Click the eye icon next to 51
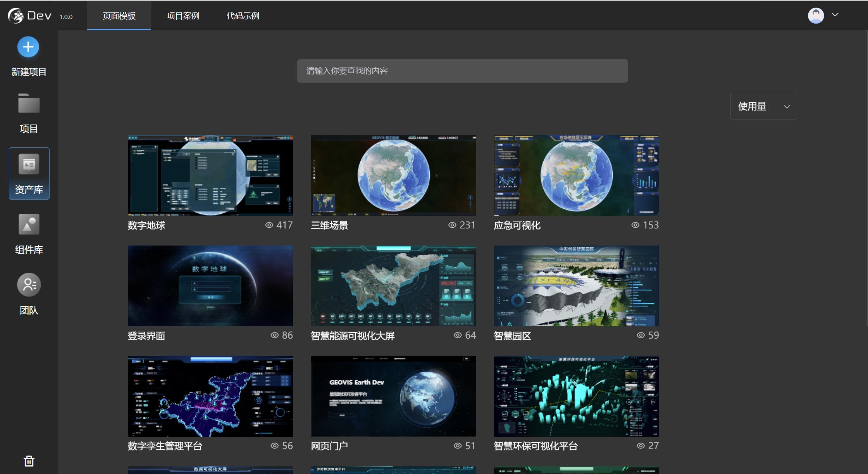The image size is (868, 474). (x=458, y=446)
